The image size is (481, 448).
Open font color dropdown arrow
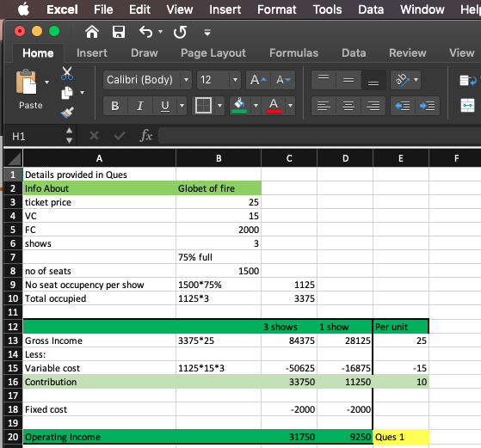click(x=290, y=106)
